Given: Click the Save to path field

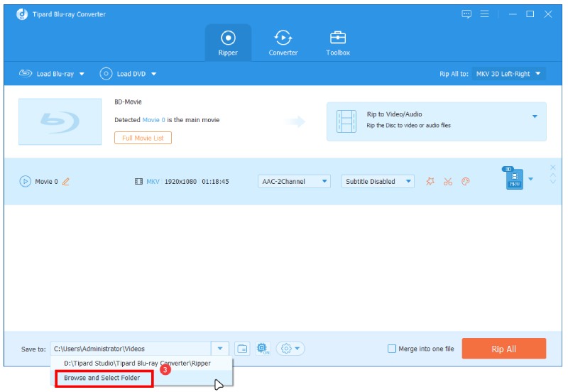Looking at the screenshot, I should point(131,349).
